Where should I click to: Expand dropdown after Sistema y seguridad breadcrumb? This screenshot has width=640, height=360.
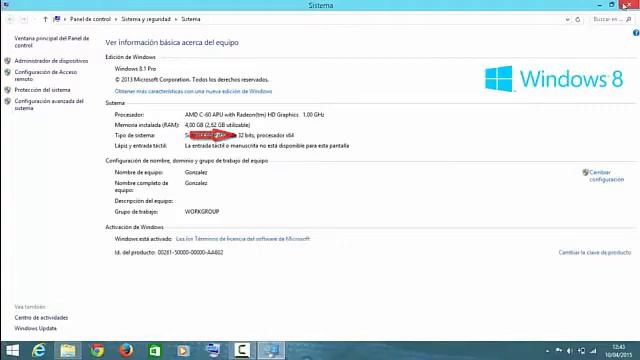(176, 19)
